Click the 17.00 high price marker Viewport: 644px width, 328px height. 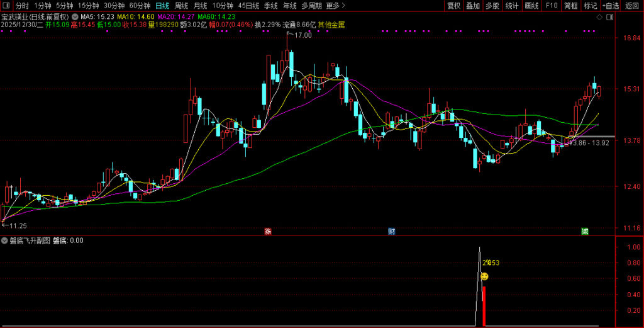point(304,35)
